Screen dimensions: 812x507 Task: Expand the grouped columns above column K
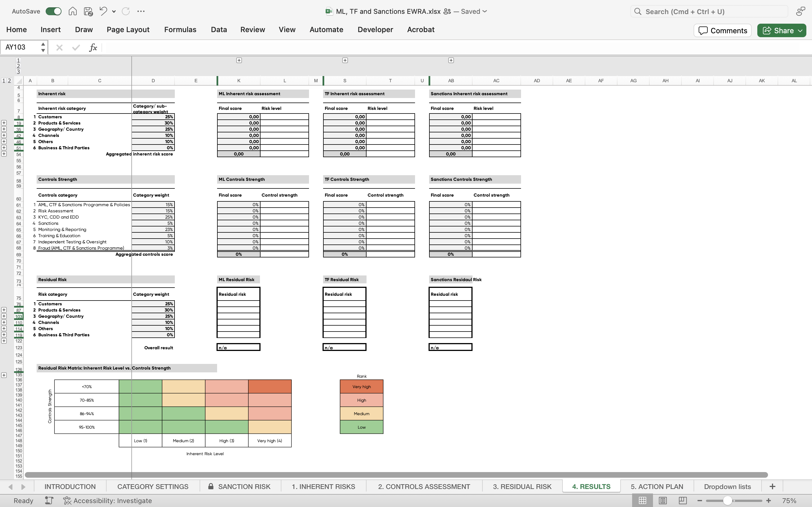click(239, 60)
